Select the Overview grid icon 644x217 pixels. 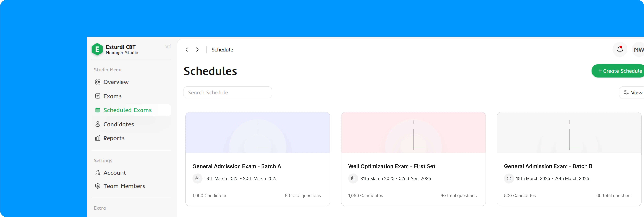[98, 82]
